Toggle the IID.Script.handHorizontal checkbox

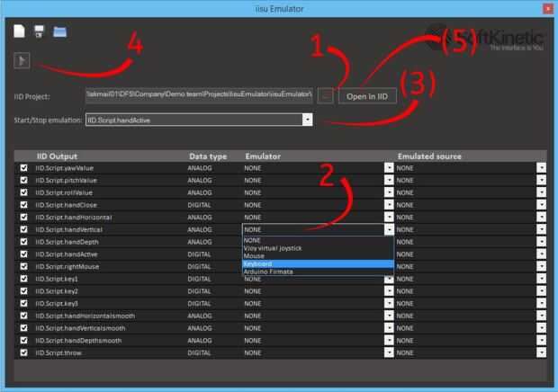(23, 218)
